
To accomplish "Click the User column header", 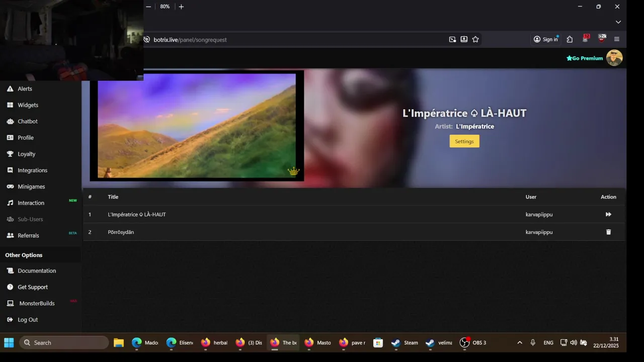I will [531, 197].
